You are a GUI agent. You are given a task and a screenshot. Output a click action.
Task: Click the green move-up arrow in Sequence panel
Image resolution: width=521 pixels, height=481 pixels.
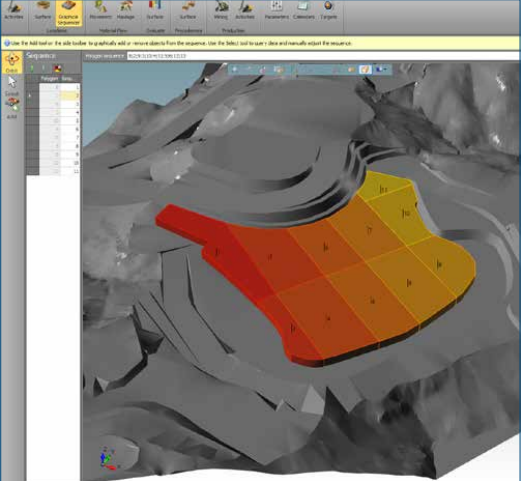[x=32, y=68]
